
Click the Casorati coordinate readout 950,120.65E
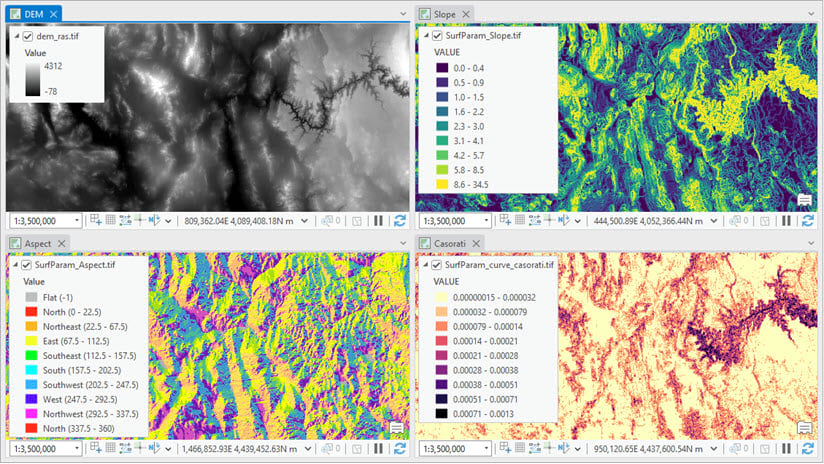pyautogui.click(x=648, y=449)
